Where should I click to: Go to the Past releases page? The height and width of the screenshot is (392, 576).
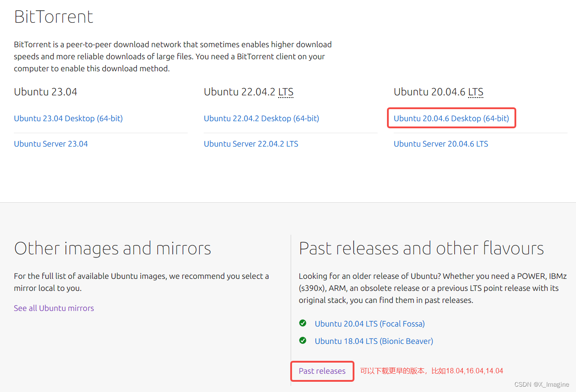[322, 371]
